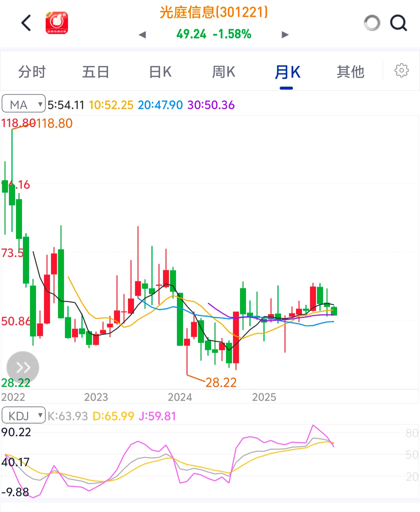Tap stock title 光庭信息(301221)
Screen dimensions: 420x512
(x=214, y=12)
